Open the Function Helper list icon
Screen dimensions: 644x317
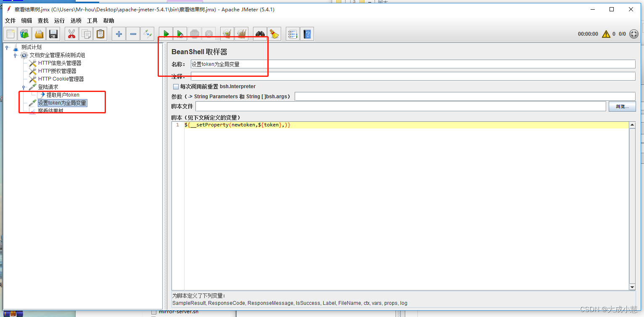pos(293,34)
